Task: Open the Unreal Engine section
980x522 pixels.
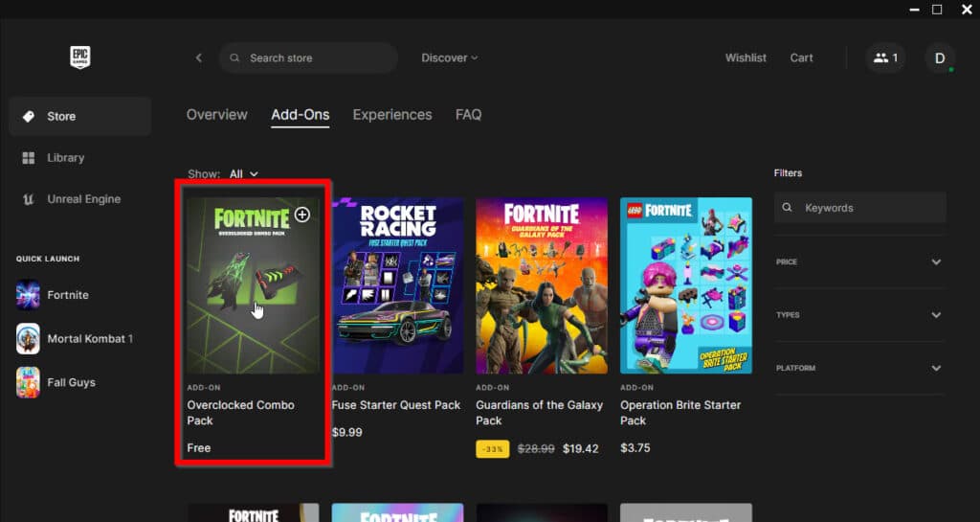Action: tap(82, 199)
